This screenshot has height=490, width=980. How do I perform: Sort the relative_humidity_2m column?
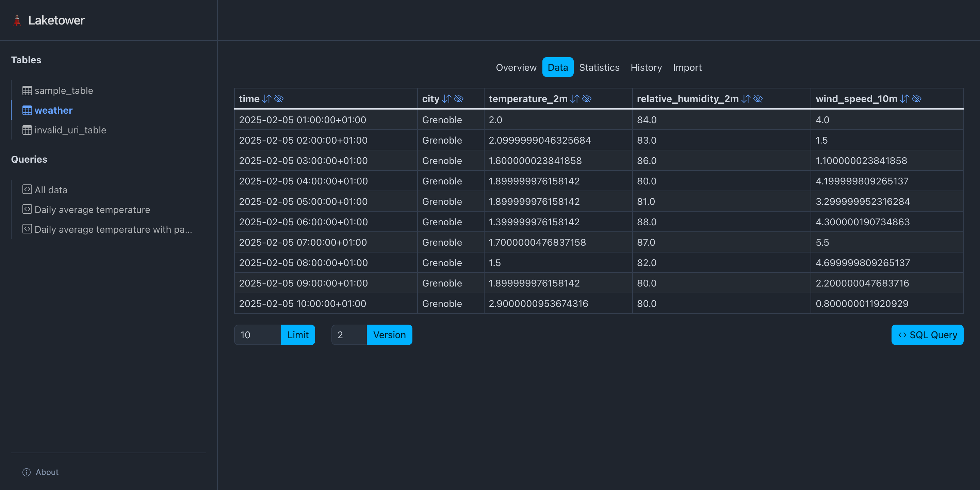(x=746, y=99)
